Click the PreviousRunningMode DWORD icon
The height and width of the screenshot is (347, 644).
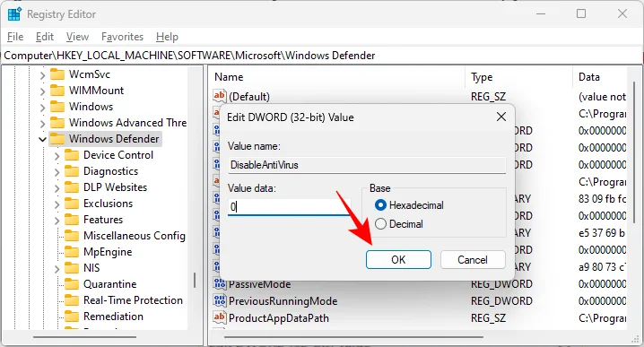point(220,300)
